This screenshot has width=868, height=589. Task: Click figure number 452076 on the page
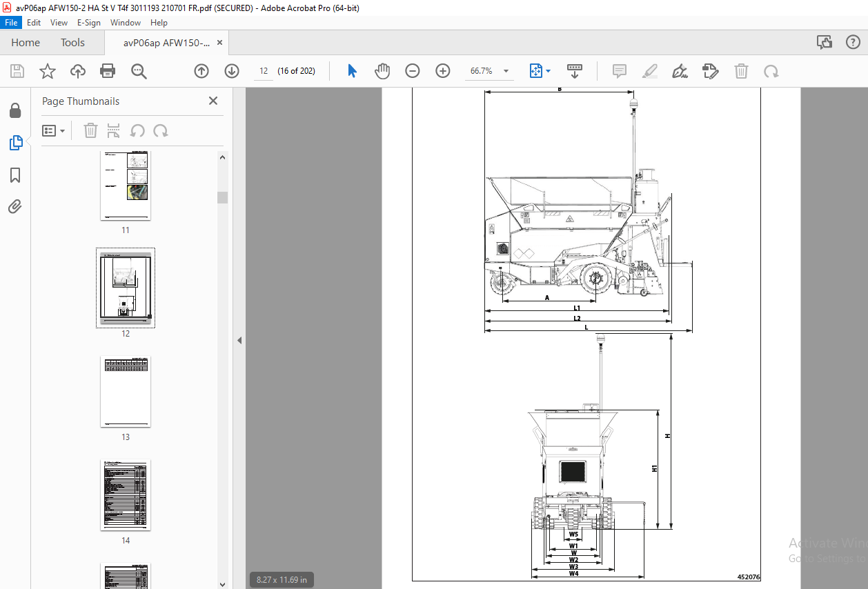click(749, 577)
